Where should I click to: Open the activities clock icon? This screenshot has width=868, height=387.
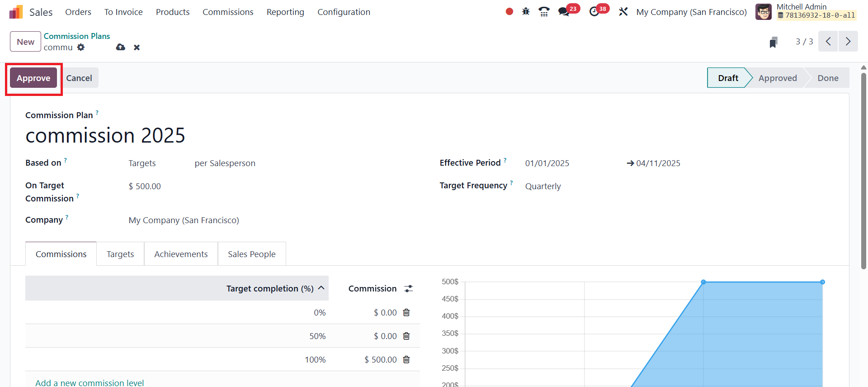coord(594,12)
